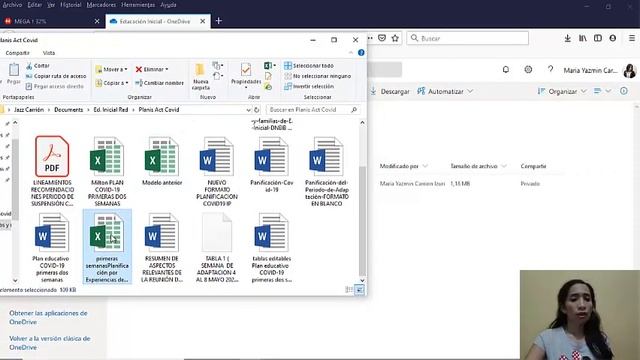The height and width of the screenshot is (360, 640).
Task: Open the Marcadores menu
Action: click(101, 5)
